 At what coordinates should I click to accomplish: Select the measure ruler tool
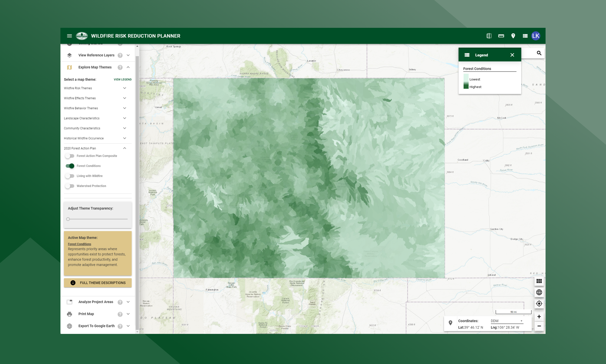[x=501, y=36]
